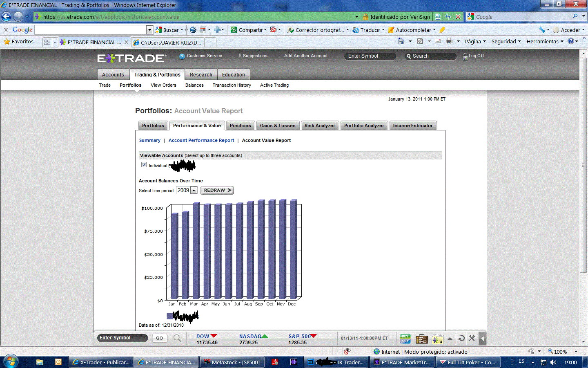Open MetaStock - [SP500] from the taskbar
This screenshot has width=588, height=368.
click(x=232, y=362)
